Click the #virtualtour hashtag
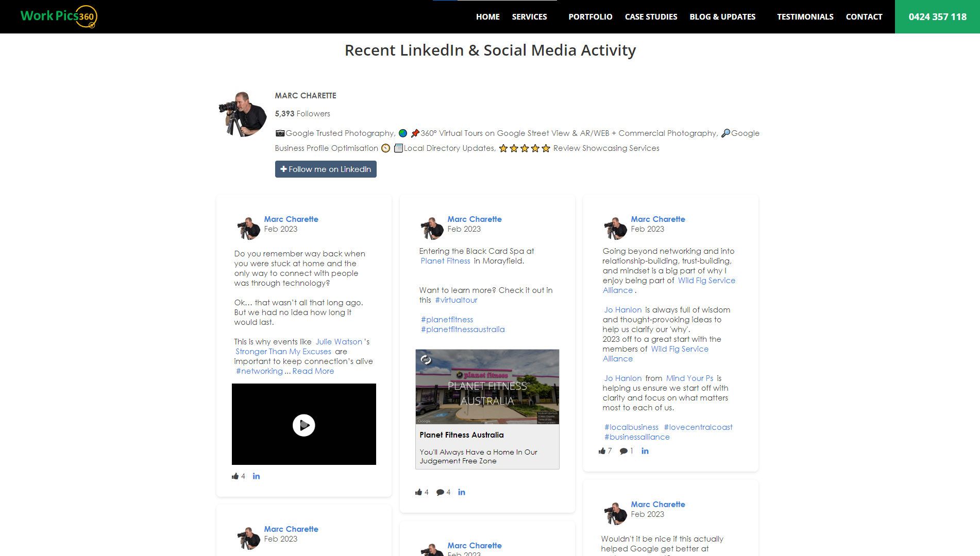Image resolution: width=980 pixels, height=556 pixels. [x=456, y=300]
